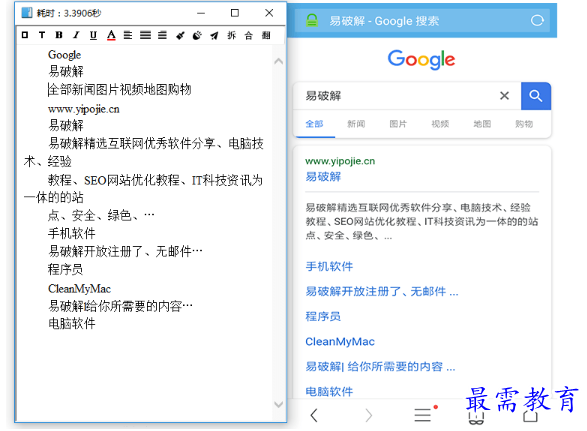The width and height of the screenshot is (587, 431).
Task: Justify text using the middle alignment icon
Action: coord(145,35)
